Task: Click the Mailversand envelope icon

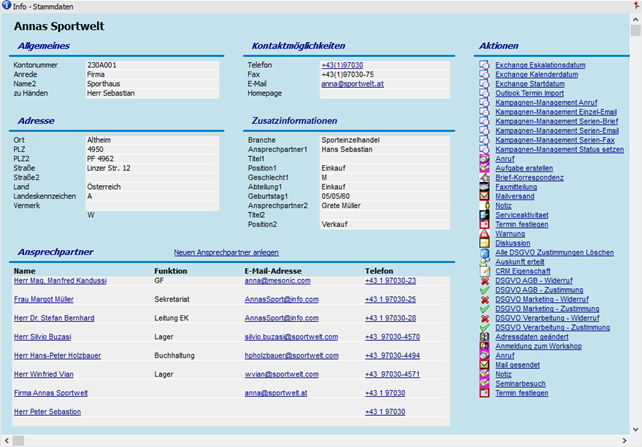Action: pyautogui.click(x=484, y=196)
